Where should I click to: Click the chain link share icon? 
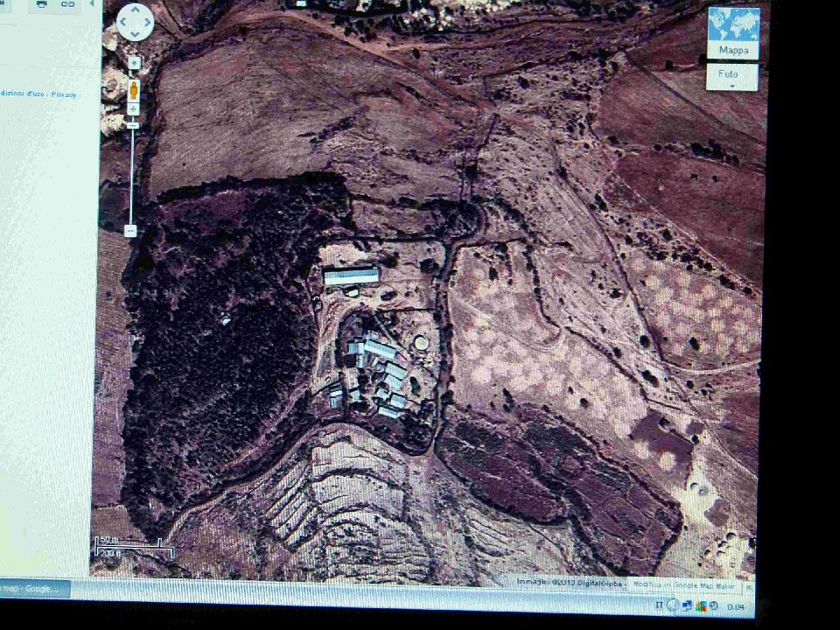(67, 5)
